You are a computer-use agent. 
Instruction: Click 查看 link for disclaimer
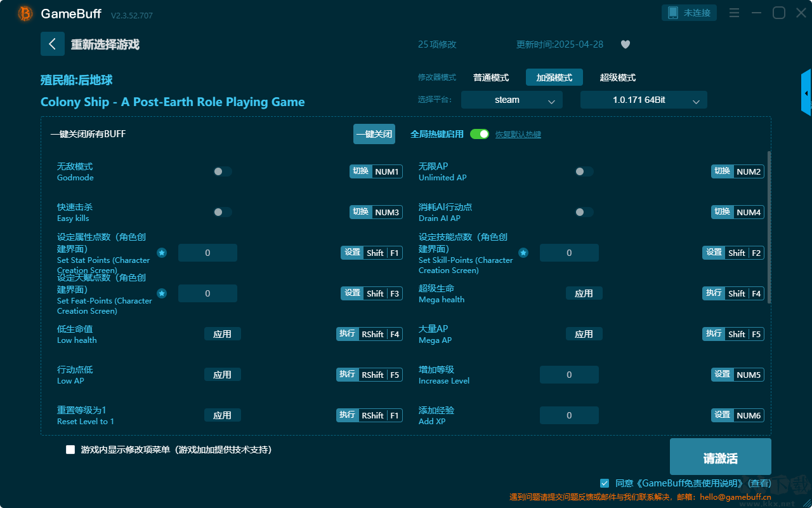click(x=761, y=484)
